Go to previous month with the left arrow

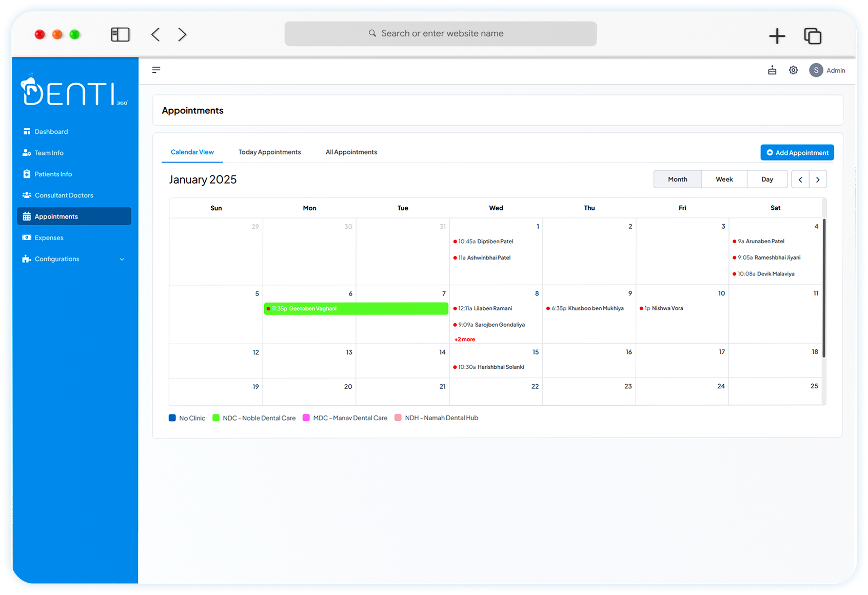(800, 179)
